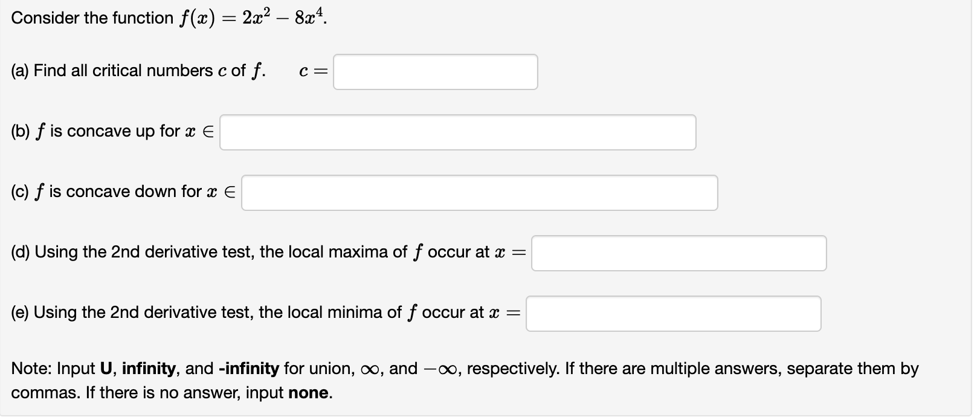The height and width of the screenshot is (417, 980).
Task: Click the bold word infinity in the note
Action: (x=148, y=367)
